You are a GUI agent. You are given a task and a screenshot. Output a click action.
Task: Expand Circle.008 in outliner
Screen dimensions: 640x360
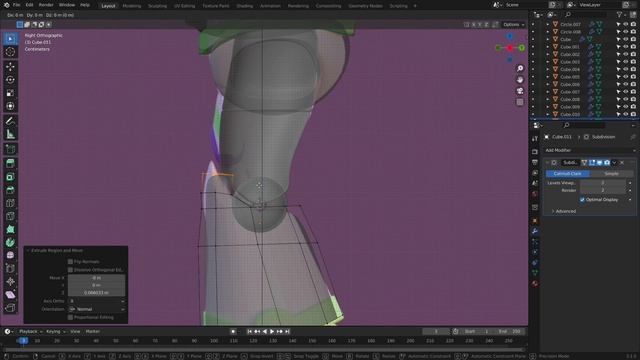click(548, 32)
